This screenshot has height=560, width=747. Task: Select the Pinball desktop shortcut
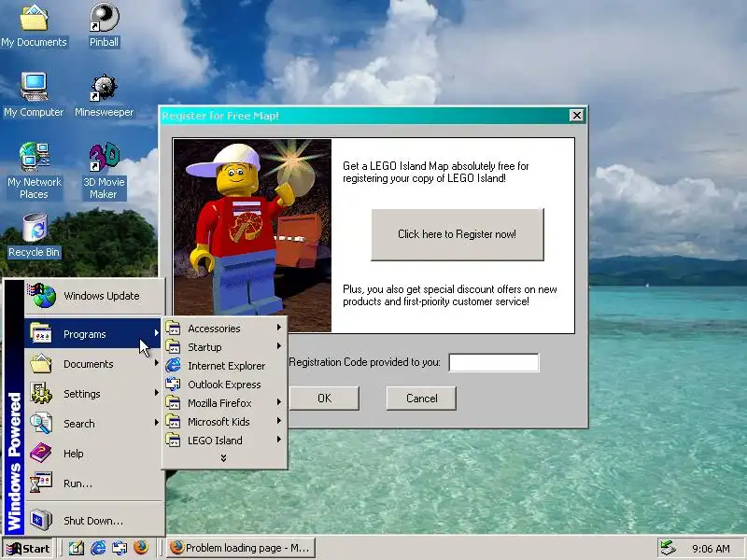pyautogui.click(x=104, y=26)
